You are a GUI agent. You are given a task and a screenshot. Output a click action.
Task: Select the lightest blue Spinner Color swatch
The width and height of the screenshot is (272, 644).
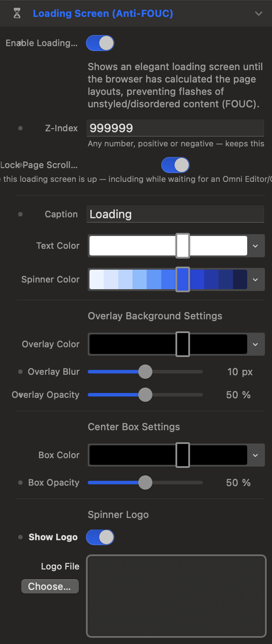click(97, 279)
